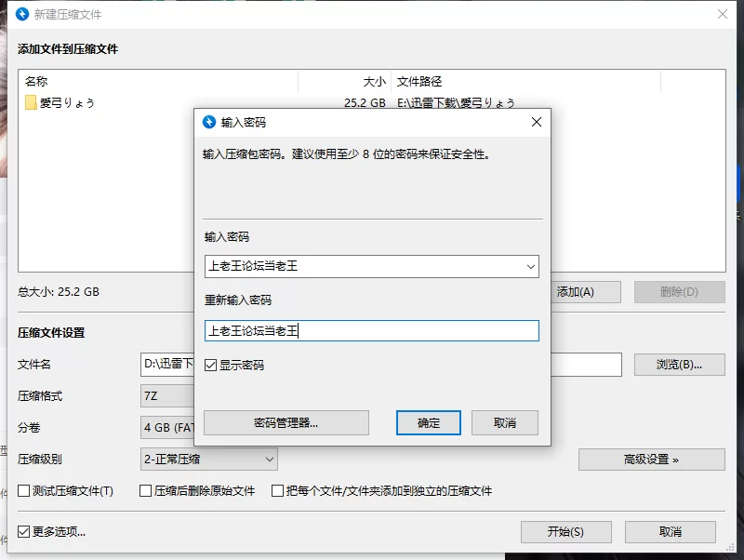Click the folder icon of 愛弓りょう row
The height and width of the screenshot is (560, 744).
tap(31, 102)
